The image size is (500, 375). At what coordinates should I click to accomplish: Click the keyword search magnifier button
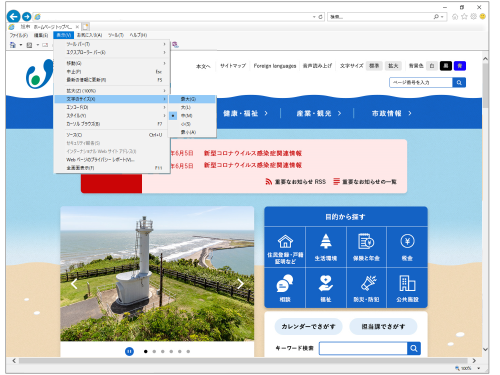point(414,348)
